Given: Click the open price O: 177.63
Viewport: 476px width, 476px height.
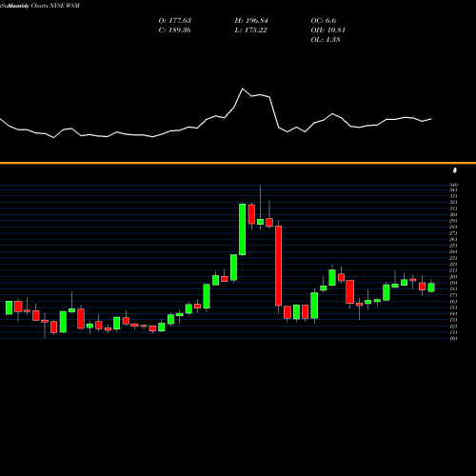Looking at the screenshot, I should pyautogui.click(x=175, y=21).
